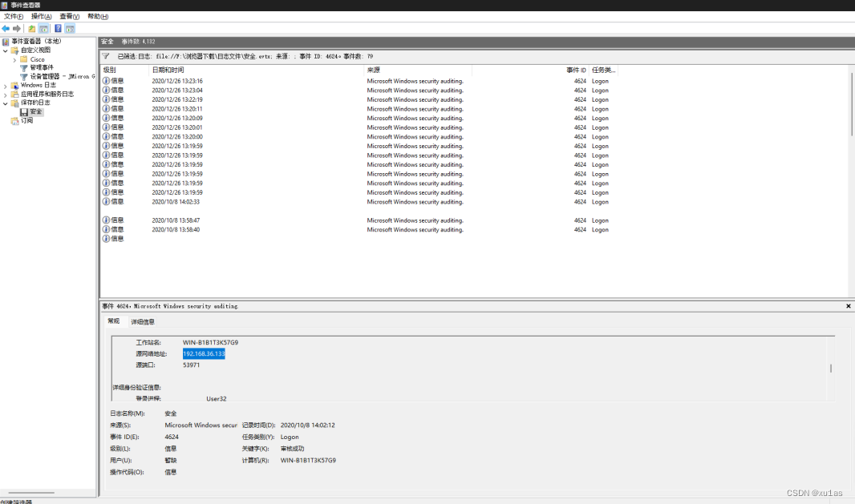Screen dimensions: 855x504
Task: Select the 设备管理器 custom view filter icon
Action: click(24, 76)
